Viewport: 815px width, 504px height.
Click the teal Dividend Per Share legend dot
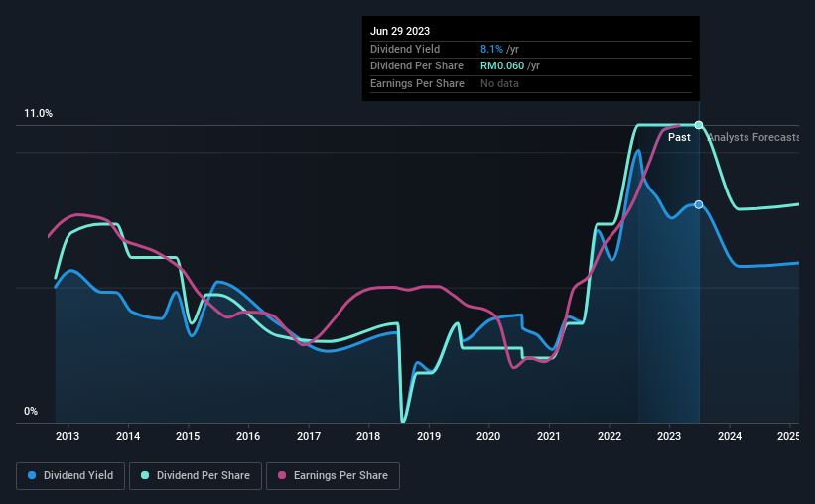click(145, 475)
